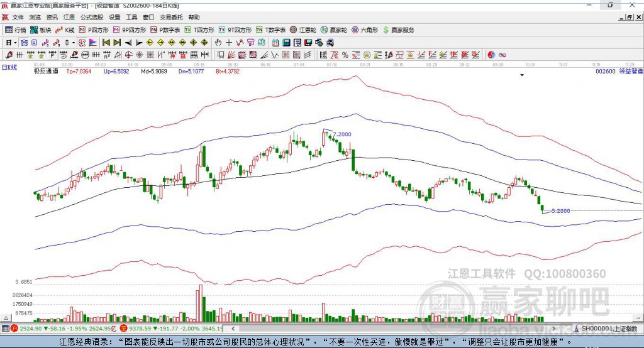Click the 深 index badge in status bar
The image size is (644, 348).
pos(124,329)
